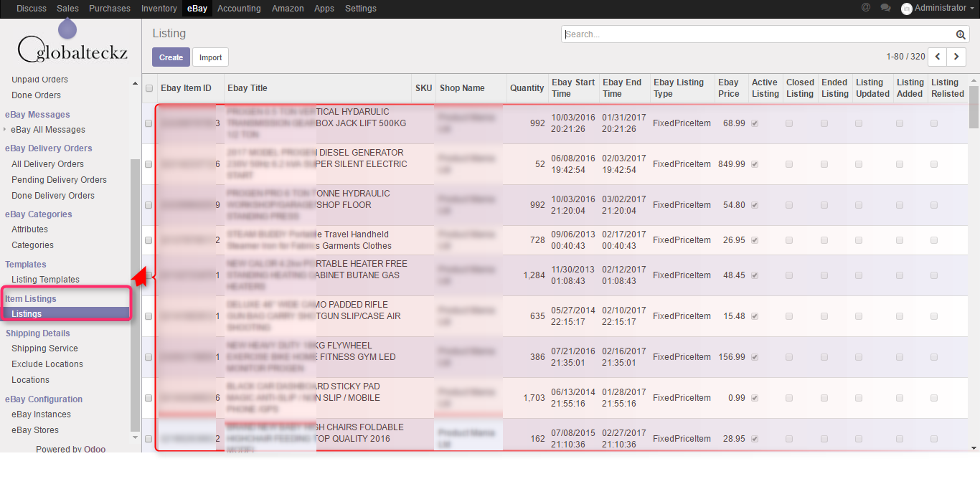Expand the eBay All Messages item
The image size is (980, 479).
click(x=47, y=130)
